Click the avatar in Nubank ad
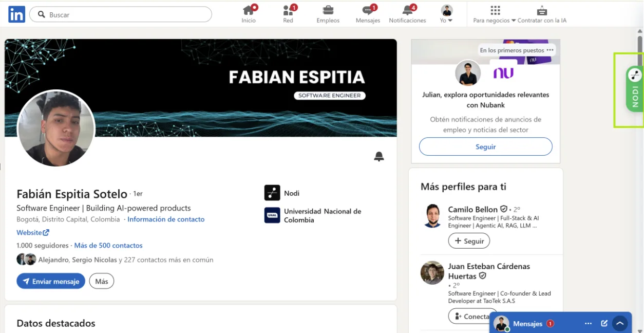 tap(468, 73)
